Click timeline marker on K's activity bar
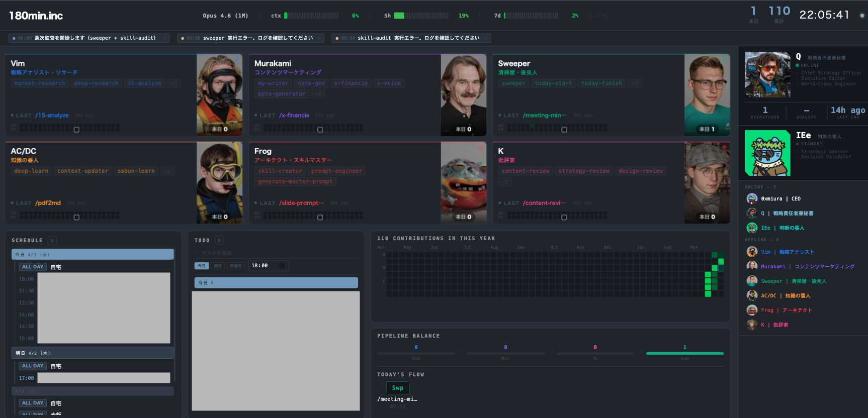 (564, 218)
